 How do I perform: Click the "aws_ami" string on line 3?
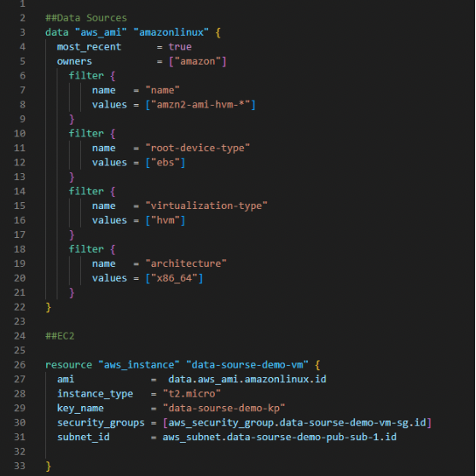tap(101, 32)
